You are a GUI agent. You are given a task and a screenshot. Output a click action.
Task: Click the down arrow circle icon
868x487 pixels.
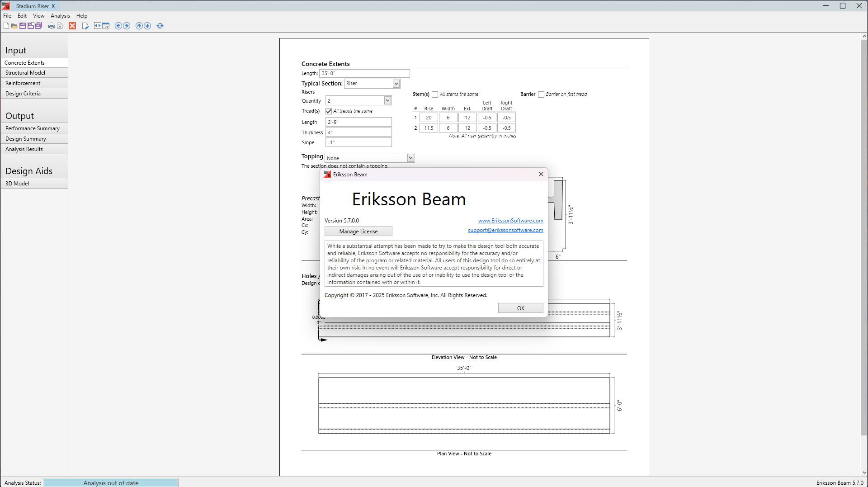[147, 26]
